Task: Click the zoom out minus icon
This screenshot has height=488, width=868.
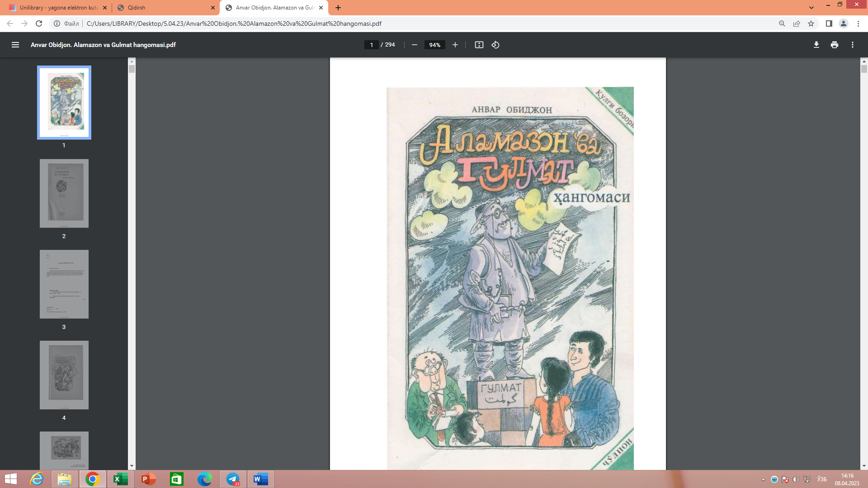Action: (414, 45)
